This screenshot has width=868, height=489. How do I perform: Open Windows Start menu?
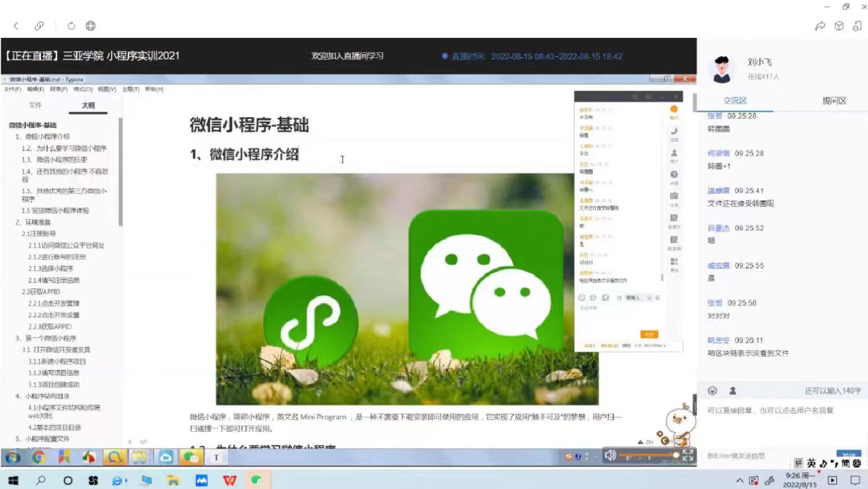[13, 480]
